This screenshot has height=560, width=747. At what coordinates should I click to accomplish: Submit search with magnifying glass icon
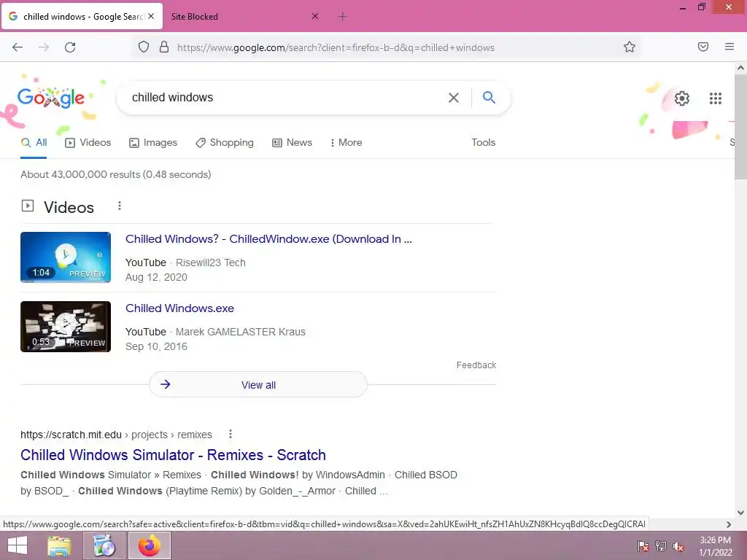489,98
